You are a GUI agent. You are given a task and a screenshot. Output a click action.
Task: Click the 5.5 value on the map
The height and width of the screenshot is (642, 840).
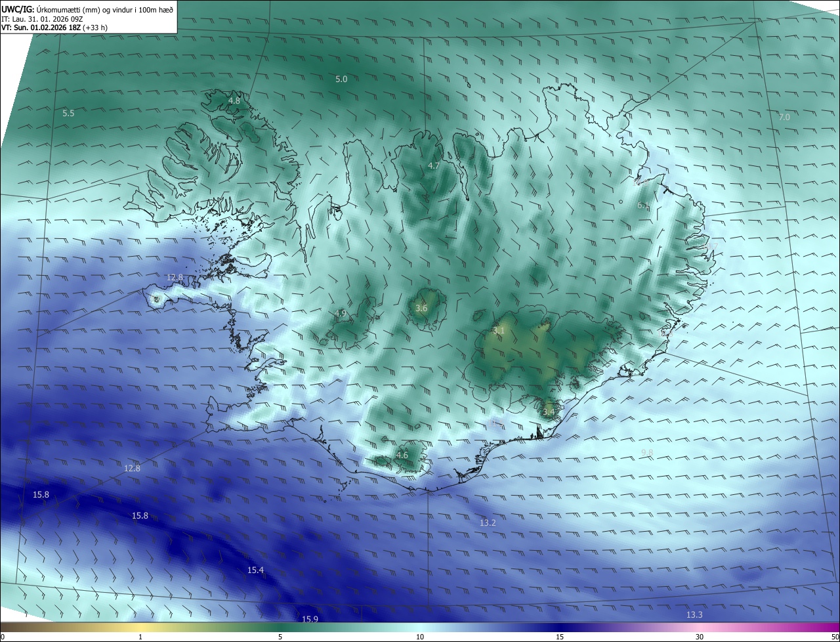pos(68,114)
